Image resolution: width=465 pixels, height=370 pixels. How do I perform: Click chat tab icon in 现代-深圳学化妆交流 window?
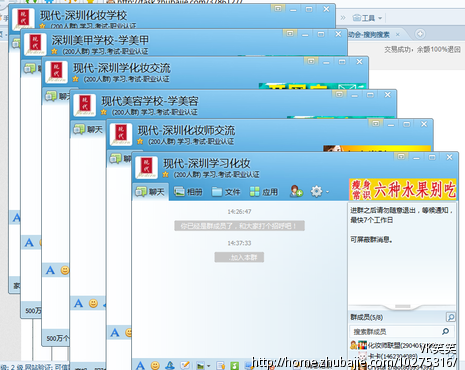coord(51,96)
